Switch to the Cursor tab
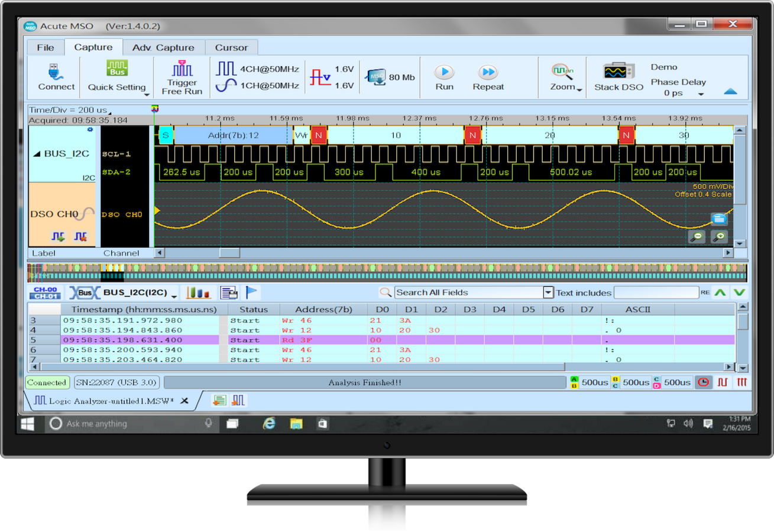Screen dimensions: 774x532 pyautogui.click(x=231, y=47)
